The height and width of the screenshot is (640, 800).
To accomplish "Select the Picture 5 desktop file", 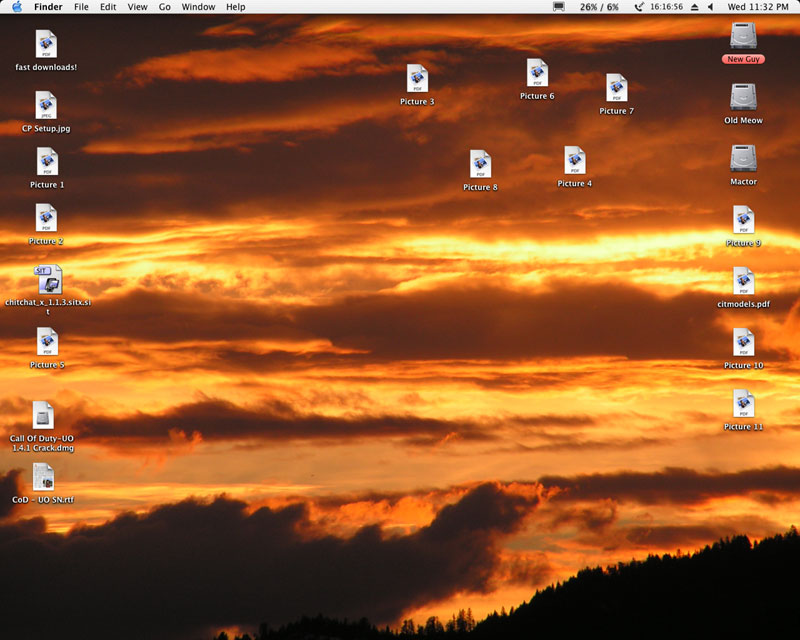I will pyautogui.click(x=47, y=341).
